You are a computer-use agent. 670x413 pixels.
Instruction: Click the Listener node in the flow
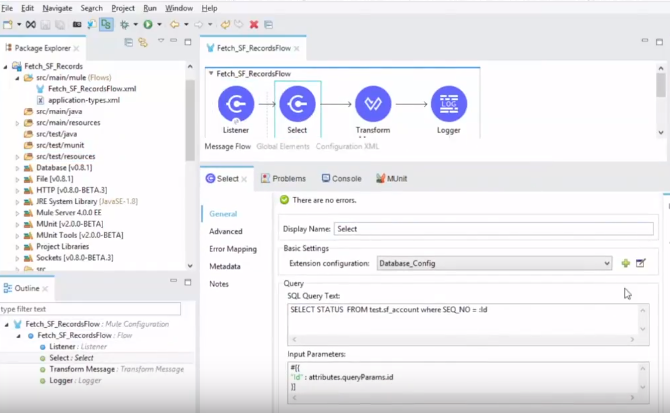pyautogui.click(x=236, y=103)
